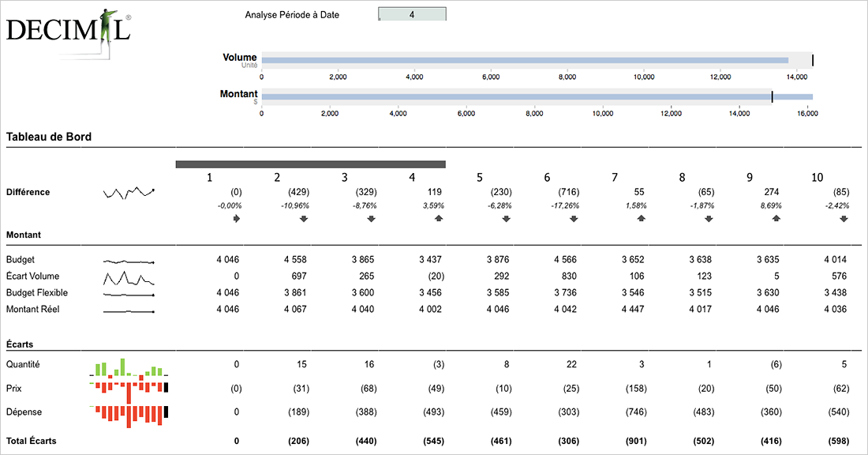Click the down trend arrow under -17,26%

(x=574, y=218)
